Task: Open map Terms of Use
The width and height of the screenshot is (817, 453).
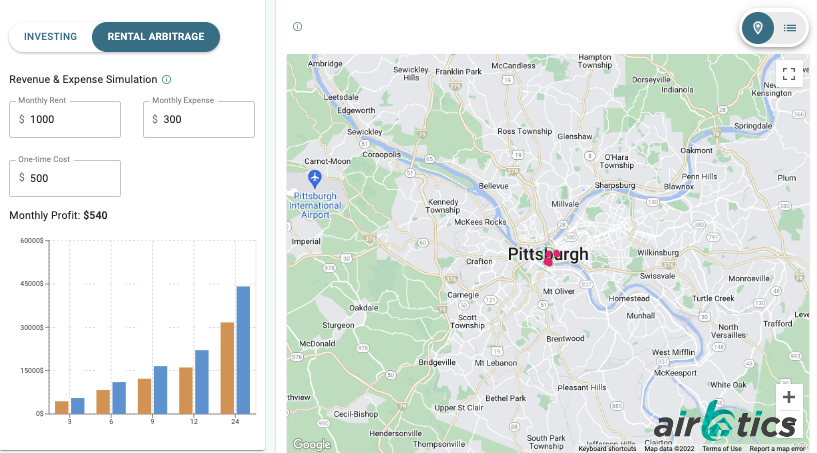Action: [x=722, y=448]
